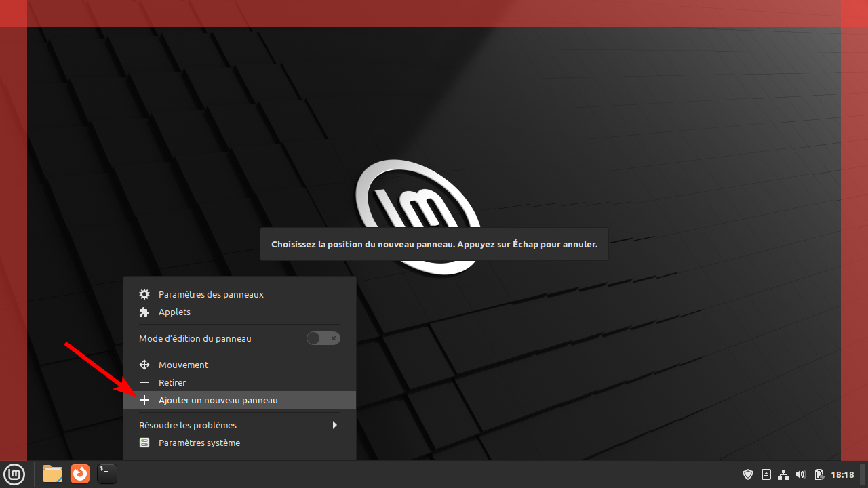Open the sound volume applet
Screen dimensions: 868x488
(x=801, y=474)
